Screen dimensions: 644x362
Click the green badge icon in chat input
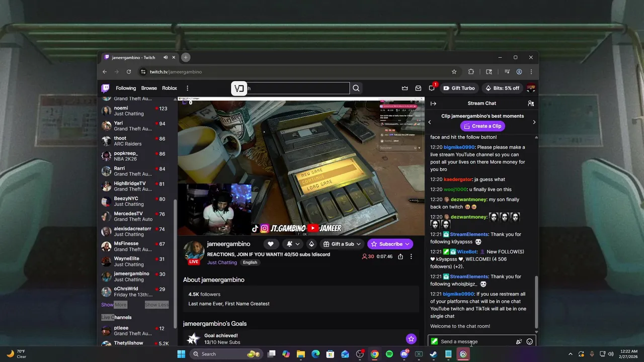coord(434,341)
